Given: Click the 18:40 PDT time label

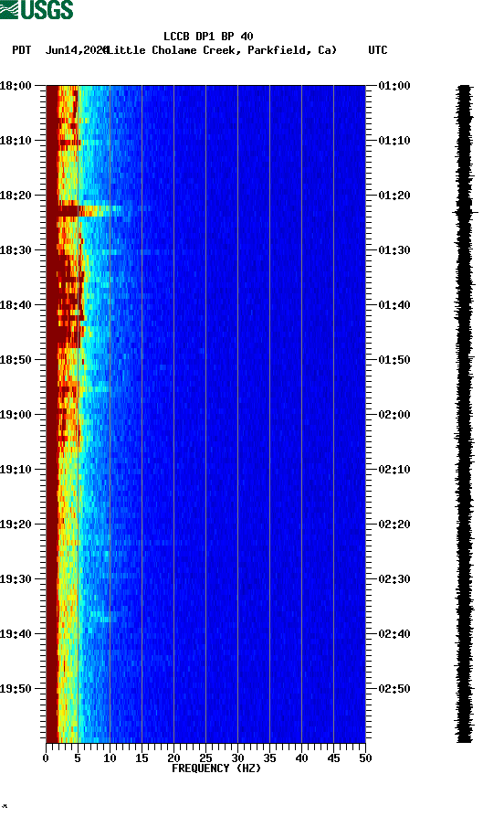Looking at the screenshot, I should click(16, 305).
